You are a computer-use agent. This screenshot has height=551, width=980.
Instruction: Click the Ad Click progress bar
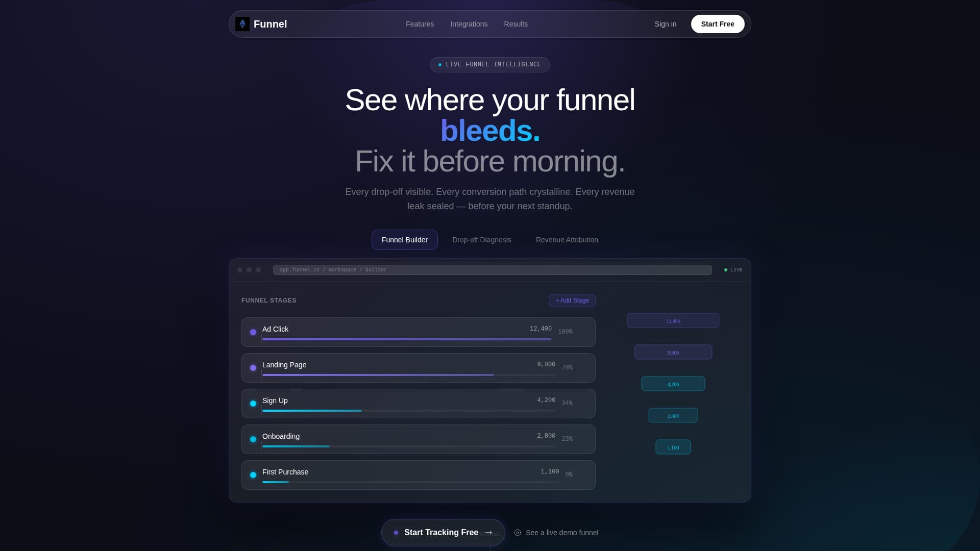407,339
